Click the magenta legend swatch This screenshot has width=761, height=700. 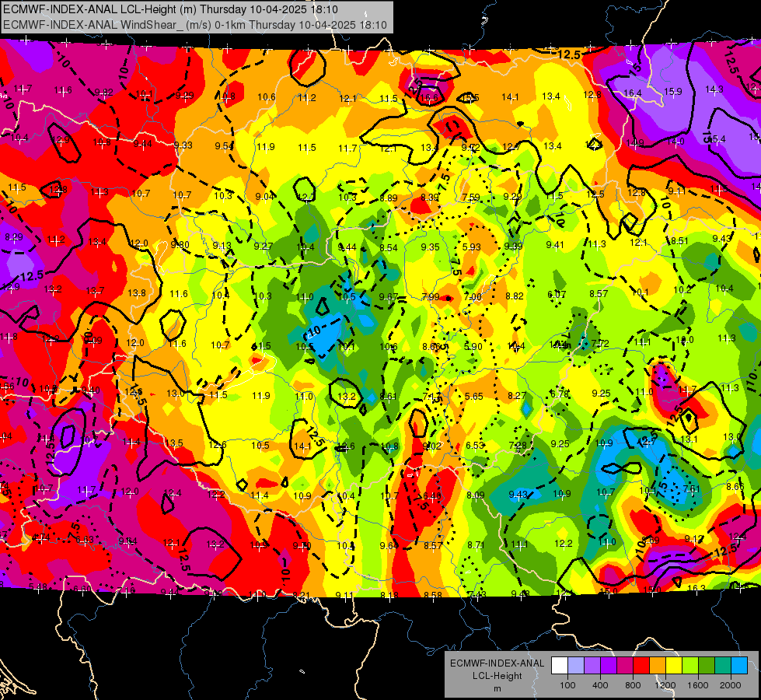(625, 666)
